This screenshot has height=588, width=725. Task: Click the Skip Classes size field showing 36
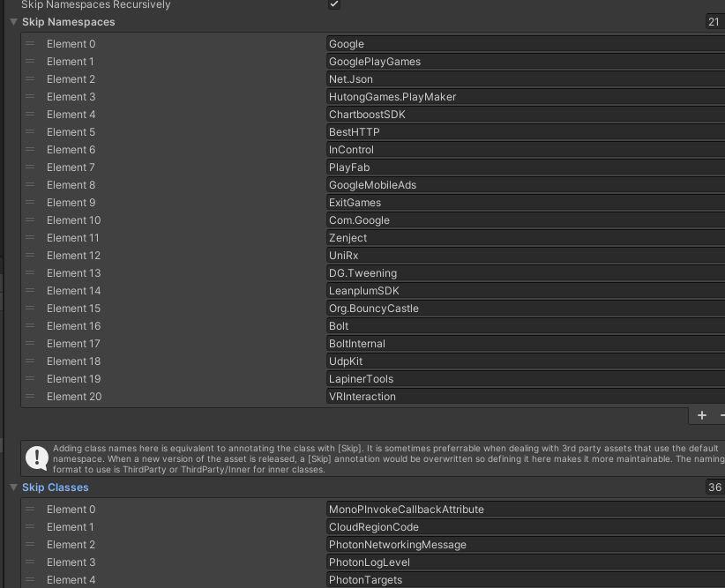[715, 488]
